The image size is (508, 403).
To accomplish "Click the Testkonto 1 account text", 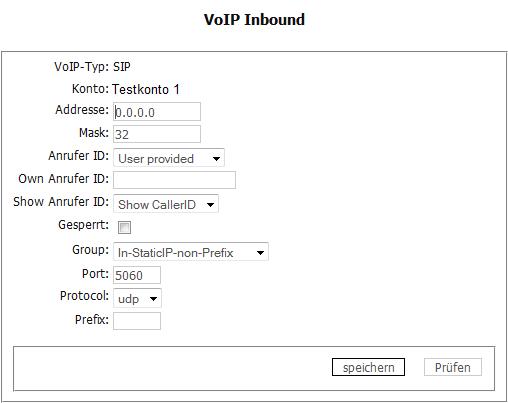I will tap(146, 89).
